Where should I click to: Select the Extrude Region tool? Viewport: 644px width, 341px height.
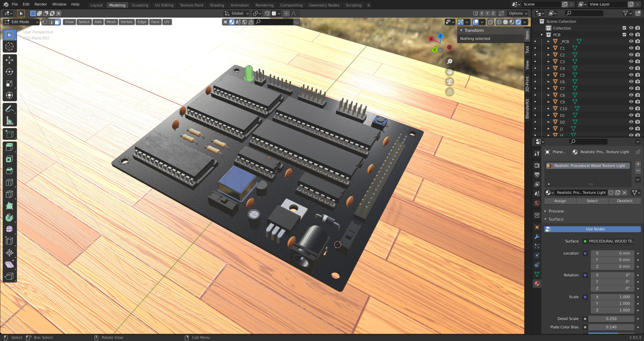9,147
